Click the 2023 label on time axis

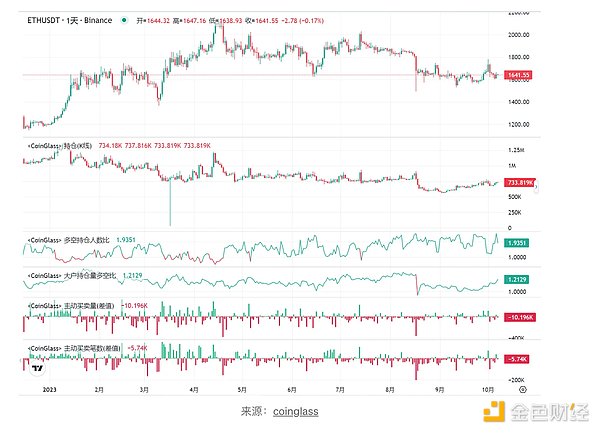33,388
